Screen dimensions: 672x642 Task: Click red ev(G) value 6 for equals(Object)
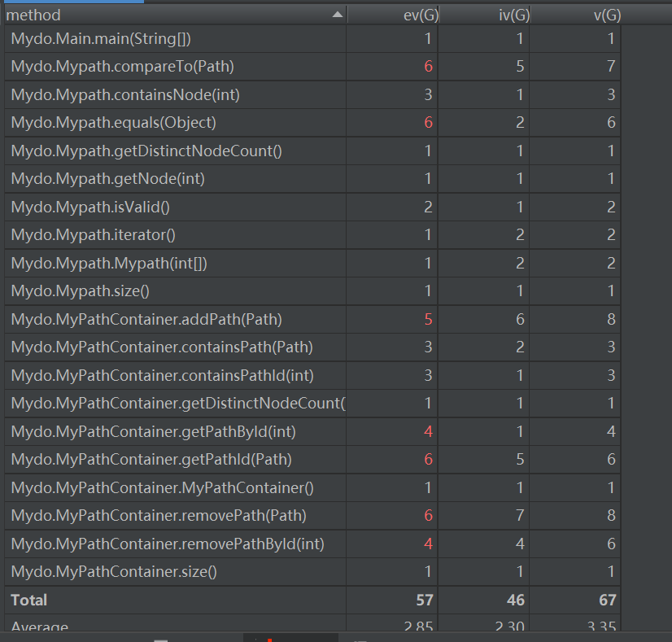point(428,123)
